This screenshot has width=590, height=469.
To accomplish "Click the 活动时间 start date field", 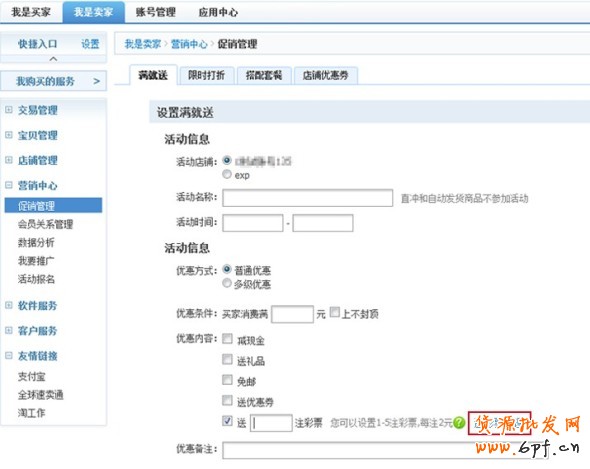I will coord(252,223).
